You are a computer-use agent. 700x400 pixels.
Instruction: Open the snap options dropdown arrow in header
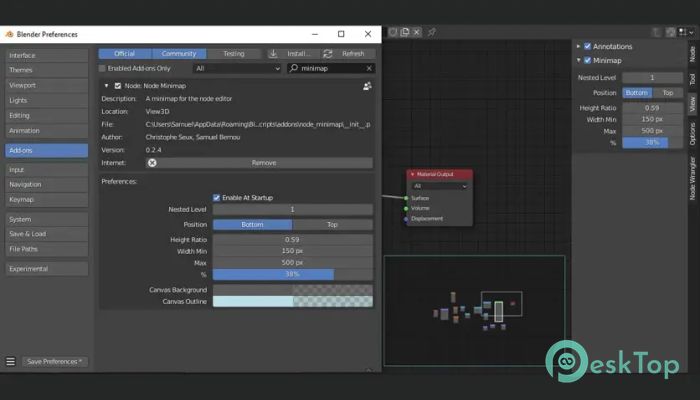tap(691, 32)
